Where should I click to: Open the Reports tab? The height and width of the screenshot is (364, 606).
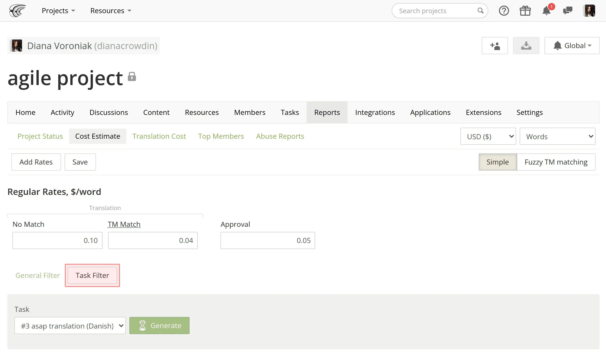pyautogui.click(x=327, y=112)
